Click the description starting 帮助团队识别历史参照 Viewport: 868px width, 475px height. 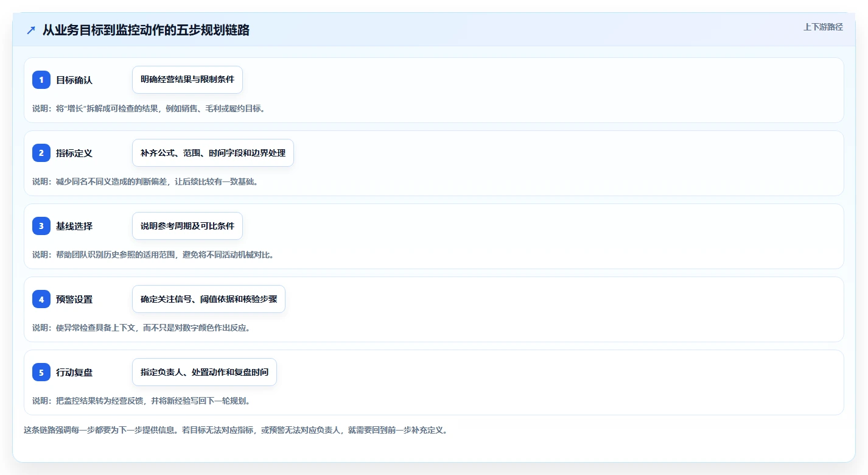click(153, 255)
